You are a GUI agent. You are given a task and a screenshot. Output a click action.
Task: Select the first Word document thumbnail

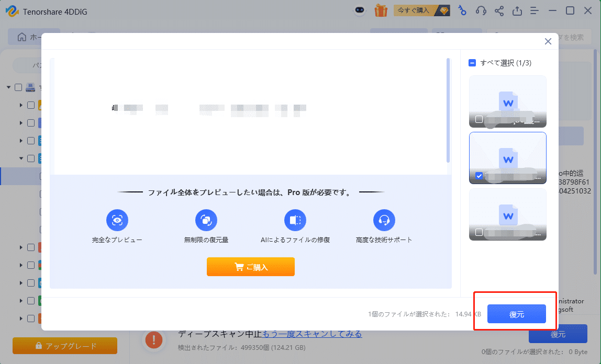[x=508, y=101]
